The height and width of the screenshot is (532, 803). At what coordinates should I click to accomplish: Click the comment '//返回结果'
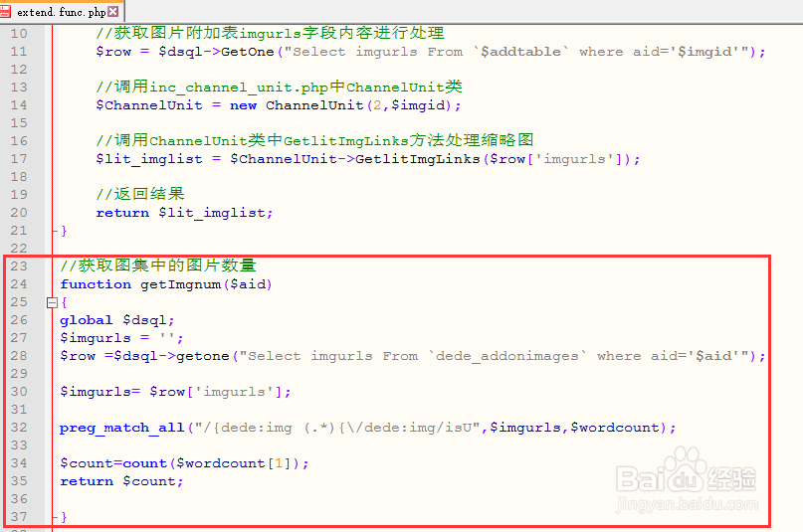pyautogui.click(x=140, y=193)
